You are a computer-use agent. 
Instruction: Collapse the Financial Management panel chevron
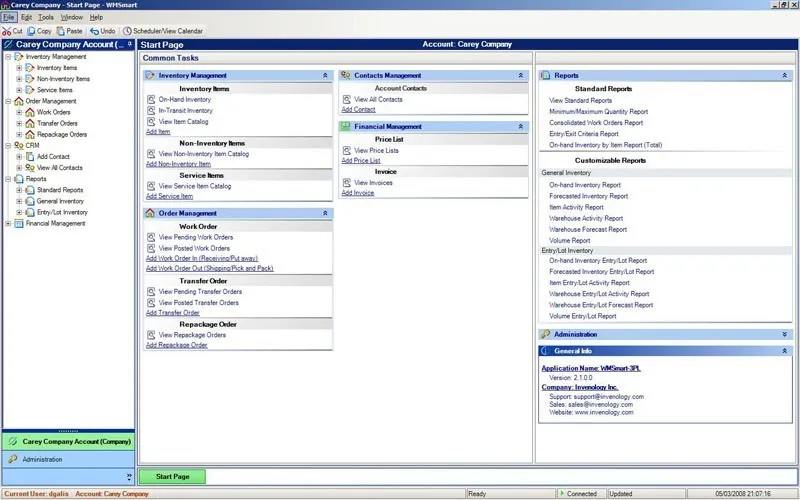point(520,127)
